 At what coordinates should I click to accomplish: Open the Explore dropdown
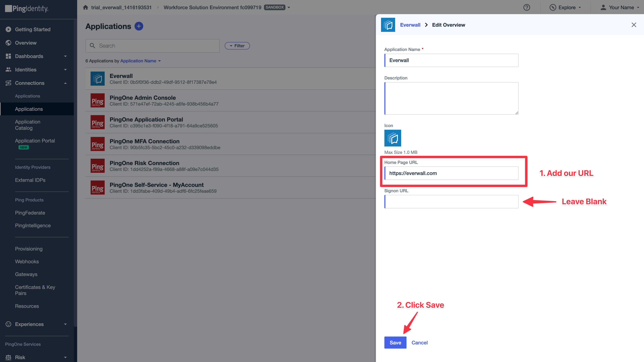point(566,8)
